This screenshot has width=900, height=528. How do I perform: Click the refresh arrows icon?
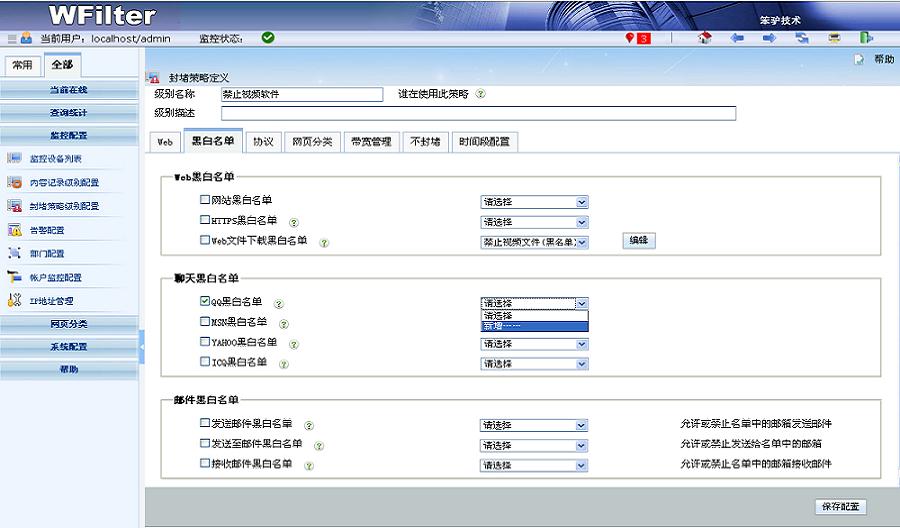[802, 38]
